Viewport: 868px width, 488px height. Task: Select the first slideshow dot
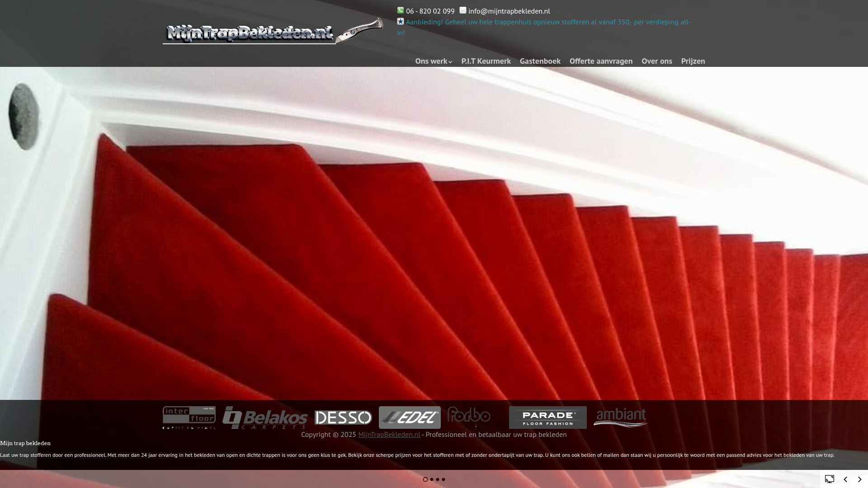click(425, 479)
